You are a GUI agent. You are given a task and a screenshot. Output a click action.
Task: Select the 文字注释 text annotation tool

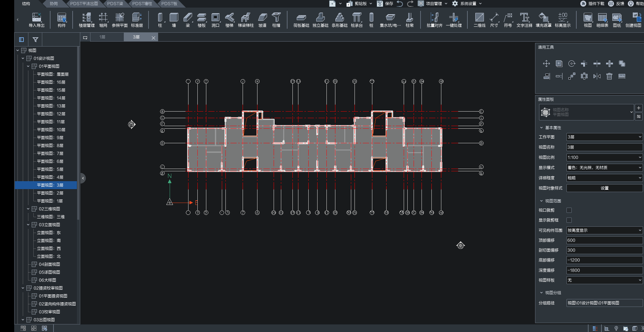(x=525, y=20)
